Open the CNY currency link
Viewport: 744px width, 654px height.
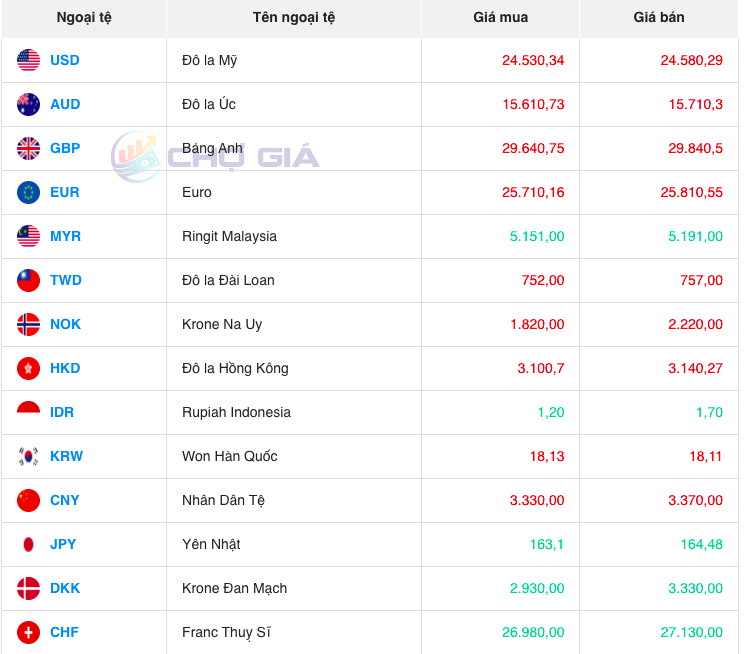click(65, 500)
